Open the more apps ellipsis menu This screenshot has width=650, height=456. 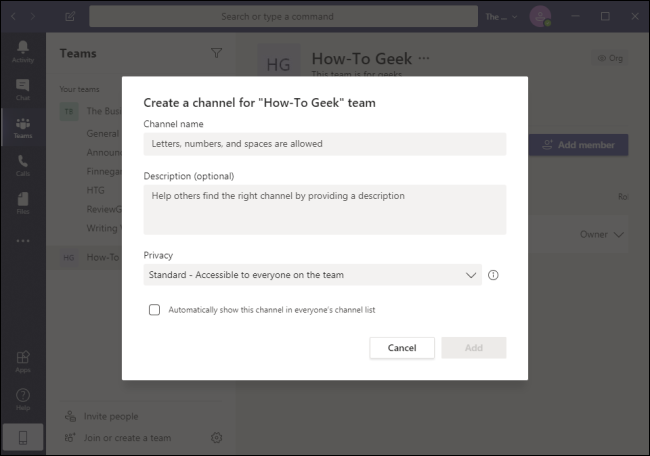point(22,241)
